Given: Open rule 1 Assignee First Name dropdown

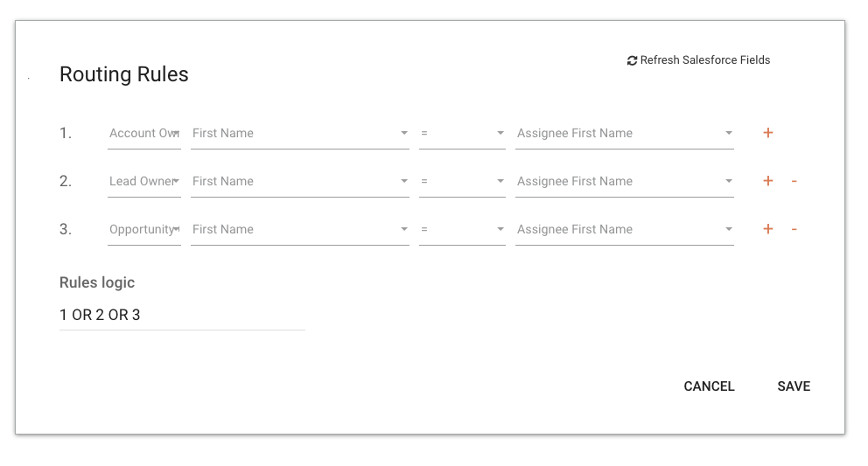Looking at the screenshot, I should click(624, 134).
